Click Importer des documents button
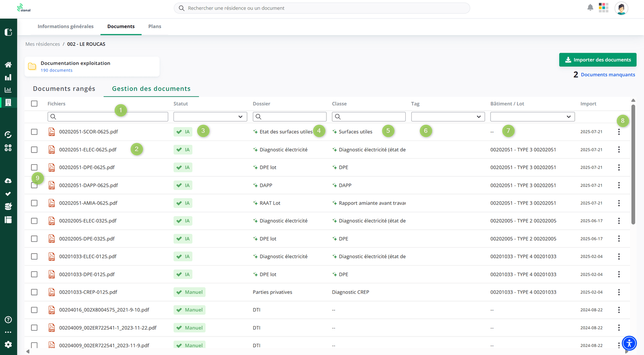 (x=598, y=60)
